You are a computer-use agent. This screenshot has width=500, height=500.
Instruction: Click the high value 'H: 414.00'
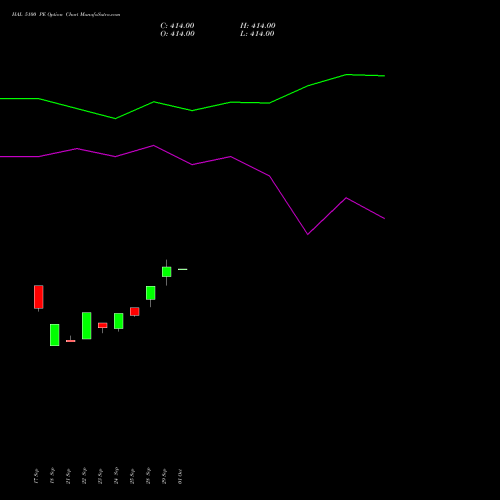(x=258, y=26)
